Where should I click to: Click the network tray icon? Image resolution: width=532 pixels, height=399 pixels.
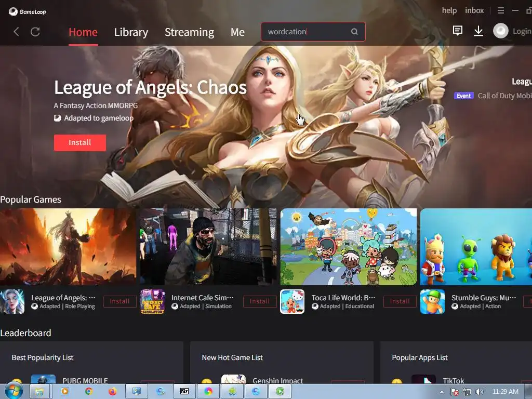(x=467, y=392)
